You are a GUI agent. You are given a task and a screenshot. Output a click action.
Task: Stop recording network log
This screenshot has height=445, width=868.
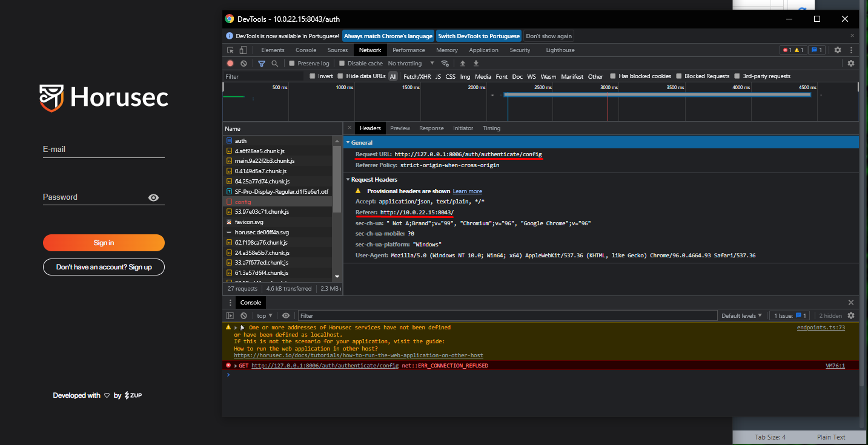click(230, 63)
